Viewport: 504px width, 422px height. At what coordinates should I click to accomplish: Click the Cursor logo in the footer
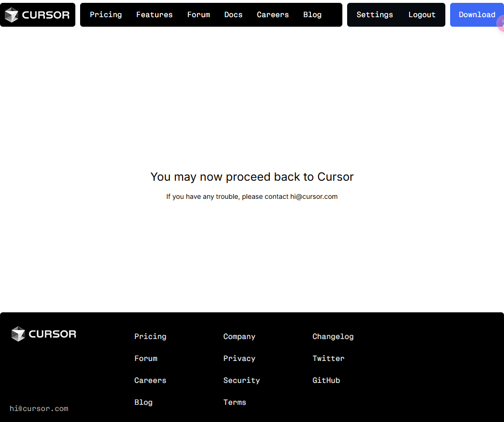coord(44,334)
